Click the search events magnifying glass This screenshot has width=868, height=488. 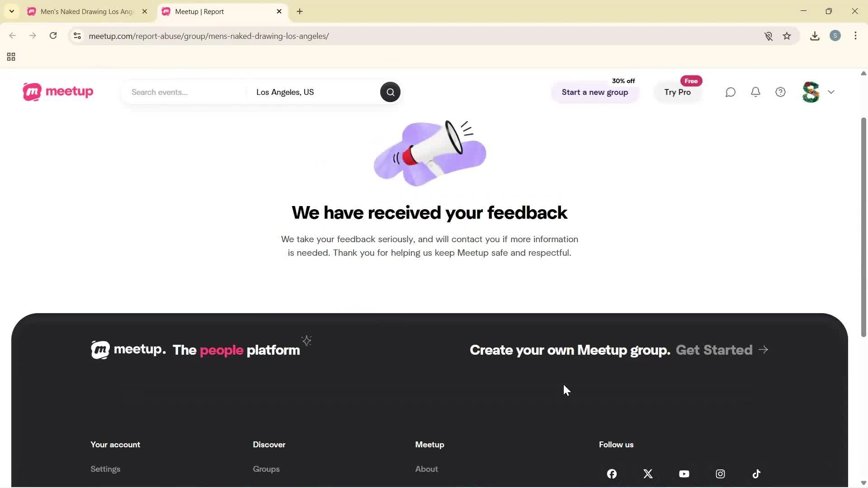[x=390, y=92]
